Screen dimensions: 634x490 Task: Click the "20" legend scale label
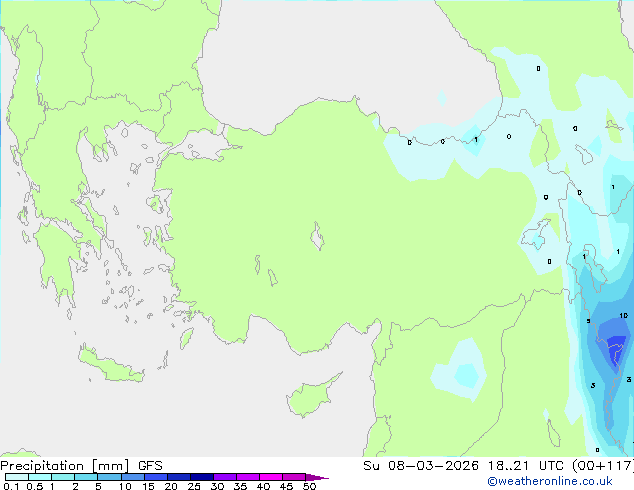tap(171, 486)
